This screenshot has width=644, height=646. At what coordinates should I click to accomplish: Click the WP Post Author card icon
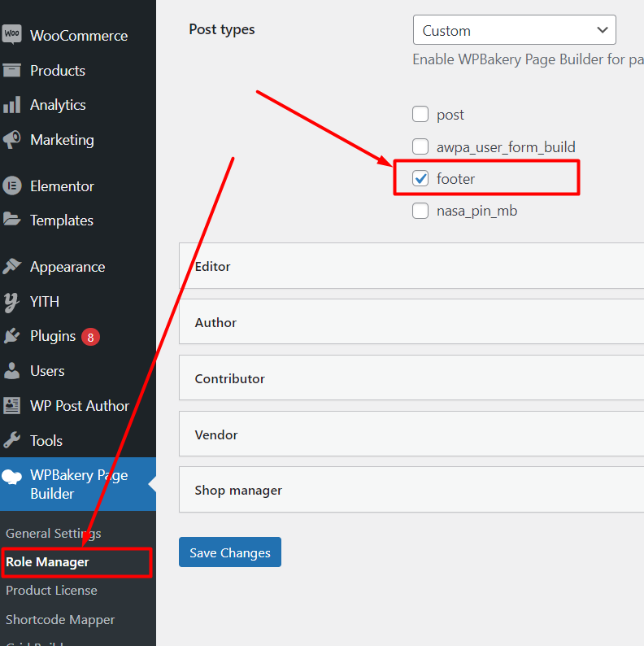11,405
